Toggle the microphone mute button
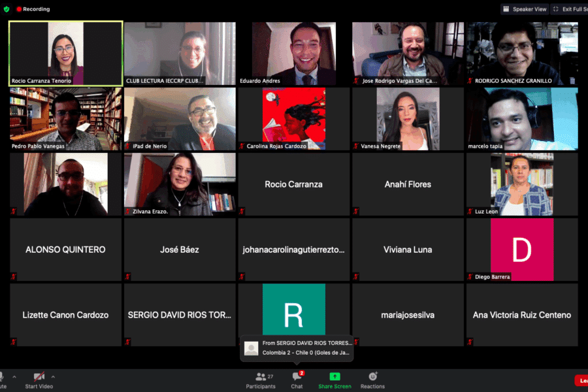 pos(2,380)
